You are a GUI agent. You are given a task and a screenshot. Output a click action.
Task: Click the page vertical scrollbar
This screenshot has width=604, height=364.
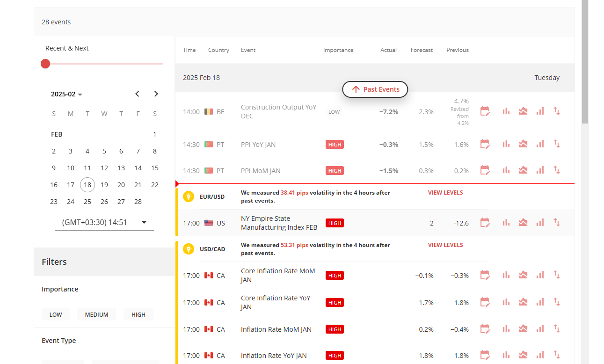coord(585,62)
